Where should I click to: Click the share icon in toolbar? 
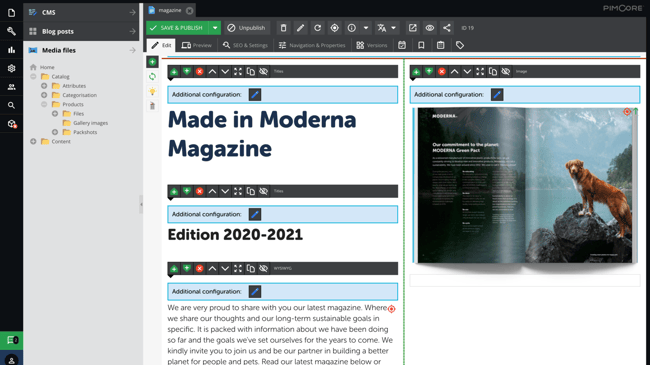click(446, 28)
